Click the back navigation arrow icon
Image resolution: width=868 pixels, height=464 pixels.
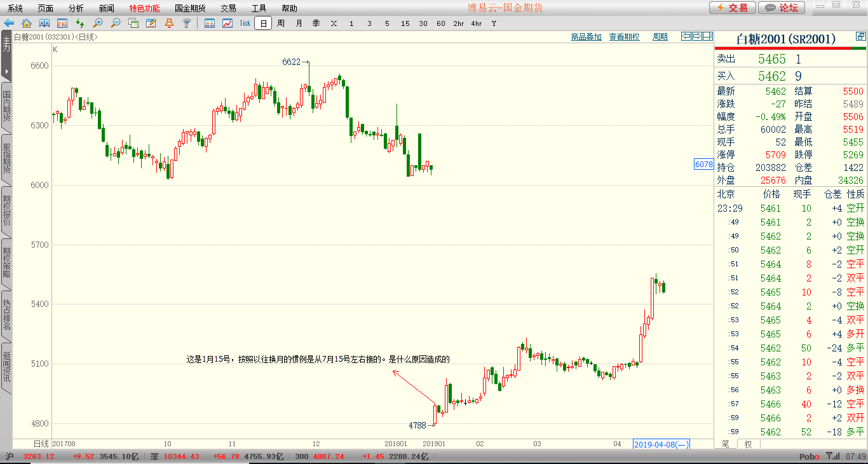(x=9, y=24)
